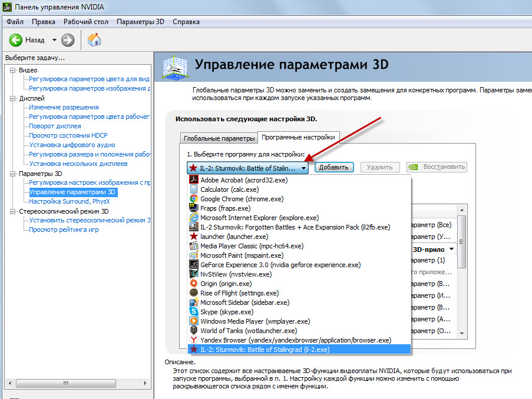The height and width of the screenshot is (399, 532).
Task: Collapse the Дисплей tree node
Action: point(13,99)
